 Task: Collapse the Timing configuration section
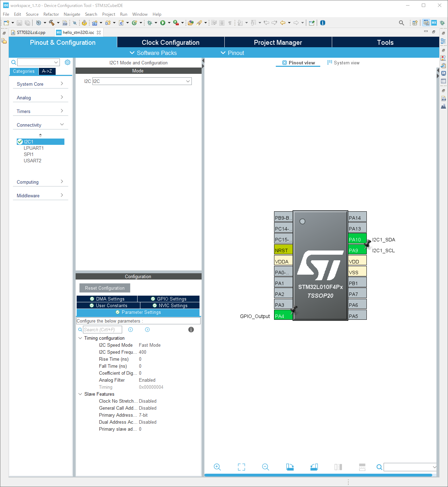click(x=80, y=338)
